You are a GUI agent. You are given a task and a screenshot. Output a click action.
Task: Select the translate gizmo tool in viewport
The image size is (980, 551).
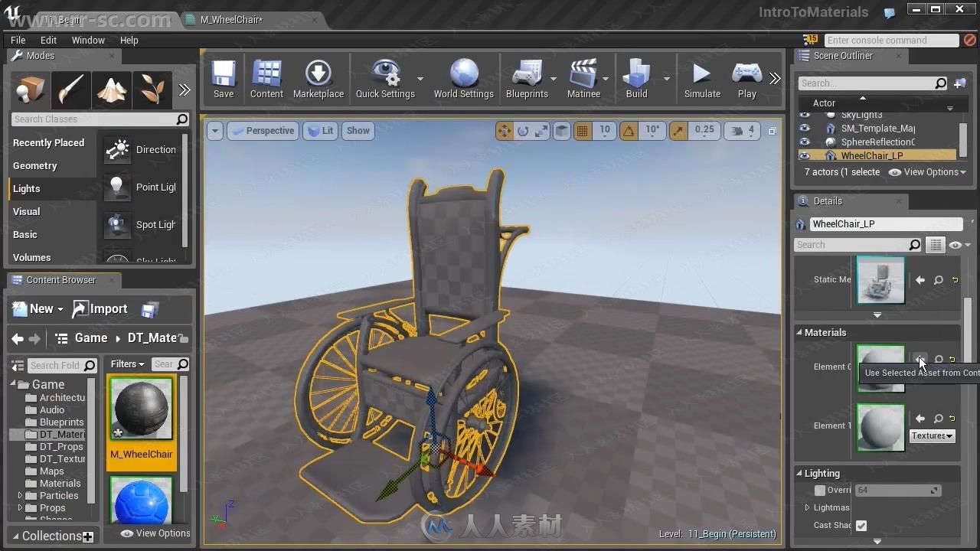point(504,131)
